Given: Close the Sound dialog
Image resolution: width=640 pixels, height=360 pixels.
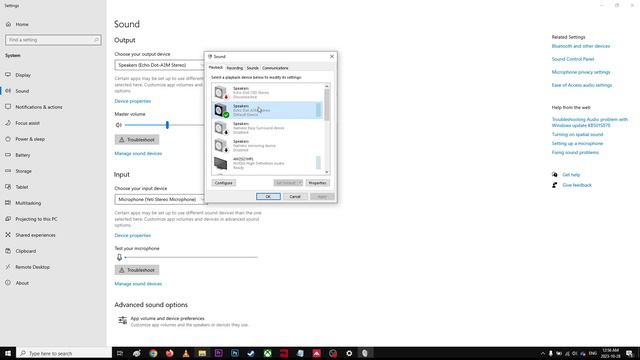Looking at the screenshot, I should pos(332,56).
